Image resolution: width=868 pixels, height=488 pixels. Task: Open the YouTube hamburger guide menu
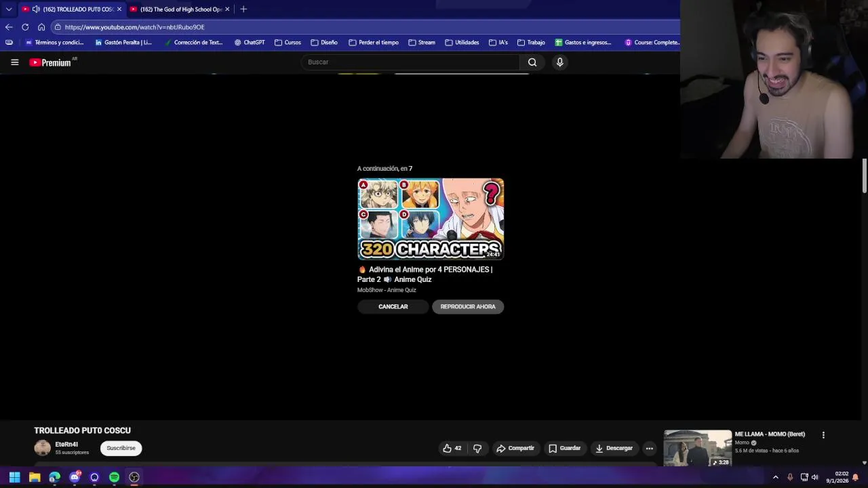pyautogui.click(x=14, y=62)
